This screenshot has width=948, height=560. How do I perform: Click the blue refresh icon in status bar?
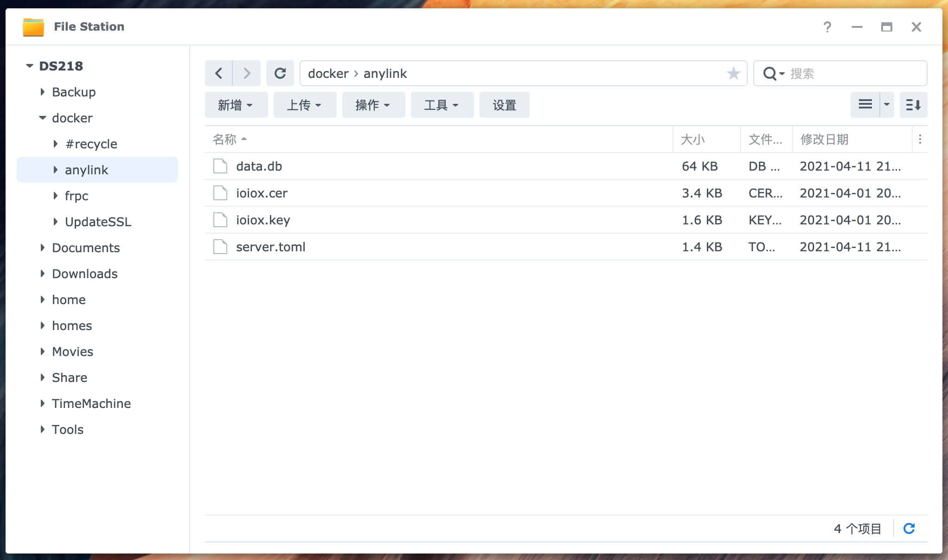909,528
